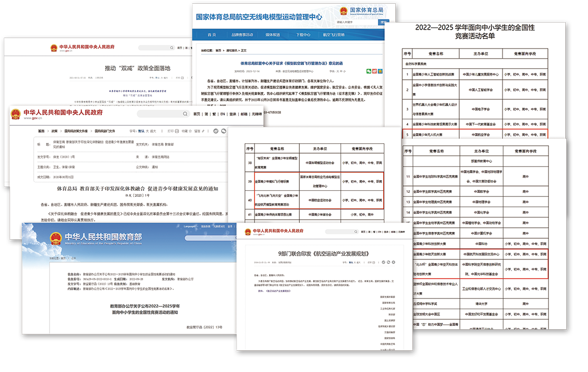588x372 pixels.
Task: Click the EN link on 体教融合 page
Action: pos(223,114)
